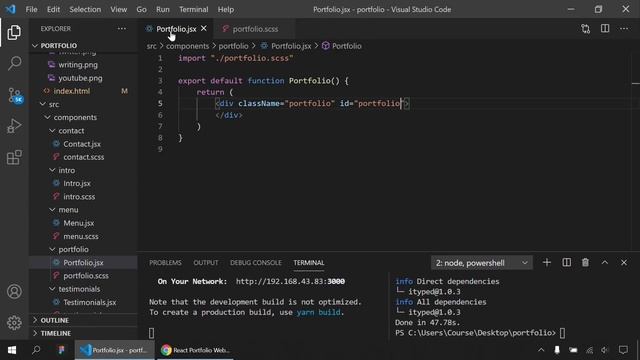
Task: Open the Help menu
Action: pyautogui.click(x=226, y=9)
